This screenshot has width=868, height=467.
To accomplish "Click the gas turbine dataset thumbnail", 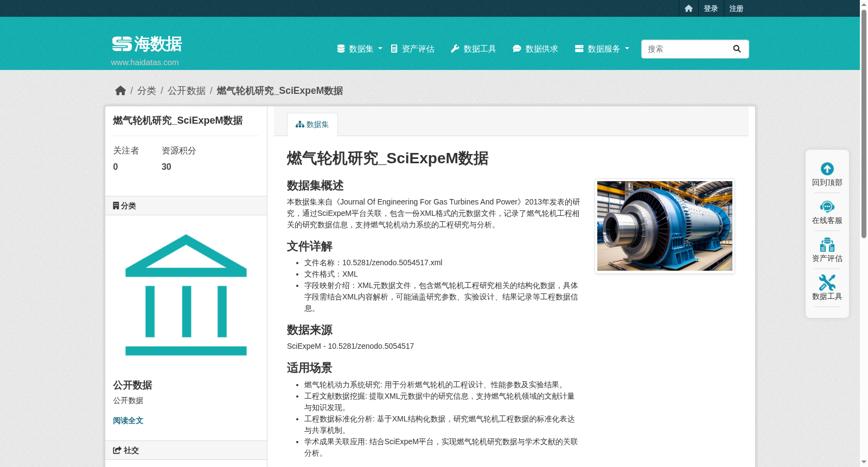I will click(x=665, y=226).
